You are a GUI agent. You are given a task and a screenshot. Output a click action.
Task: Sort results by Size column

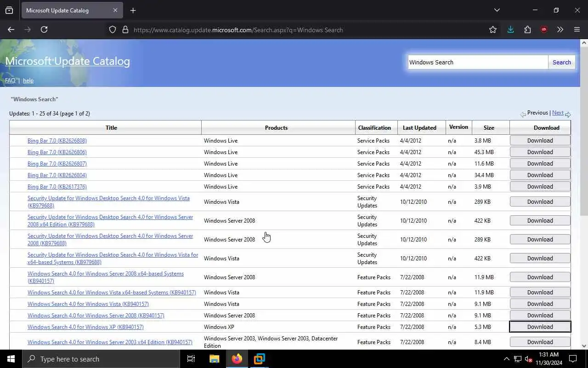click(x=489, y=128)
